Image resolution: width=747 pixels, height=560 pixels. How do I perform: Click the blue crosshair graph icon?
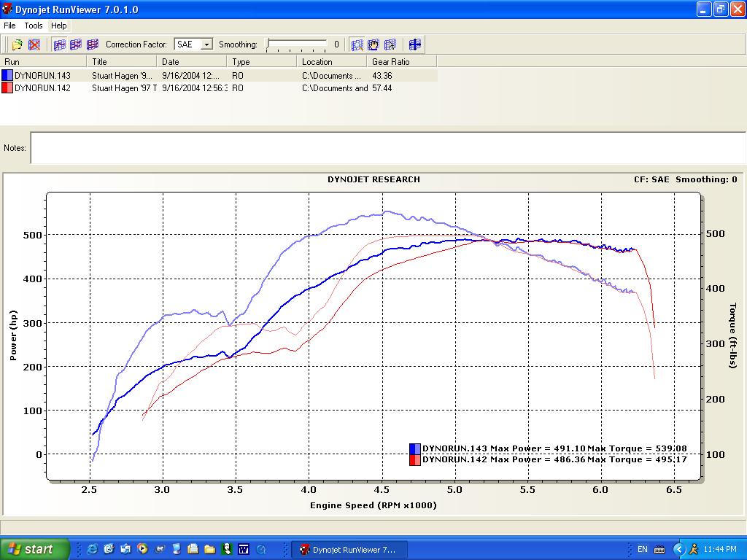pos(414,44)
